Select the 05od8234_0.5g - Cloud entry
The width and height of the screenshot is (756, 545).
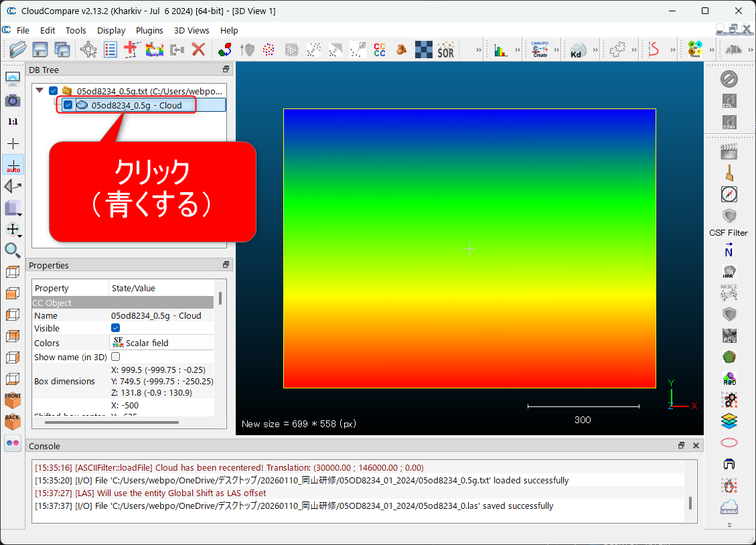[137, 105]
